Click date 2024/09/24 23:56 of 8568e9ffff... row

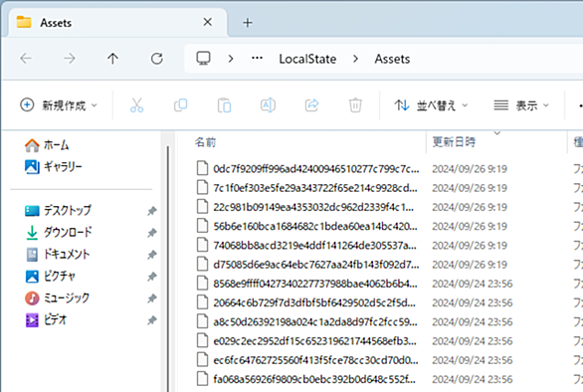[473, 284]
